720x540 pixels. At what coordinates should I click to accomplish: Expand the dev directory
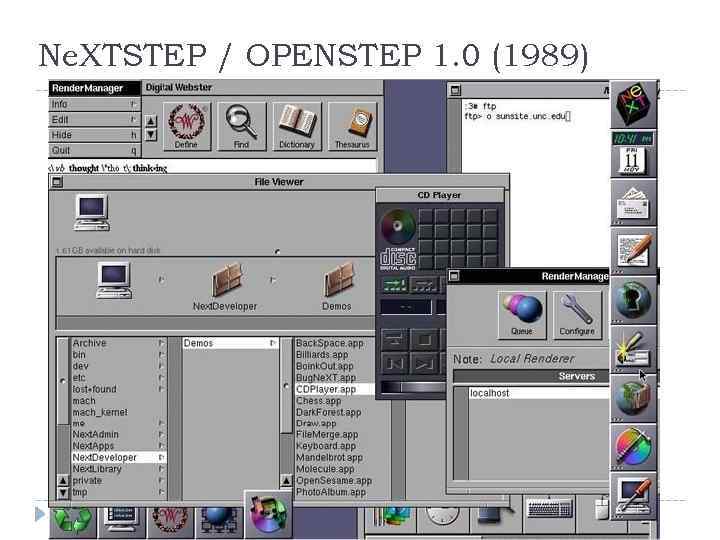click(x=161, y=366)
